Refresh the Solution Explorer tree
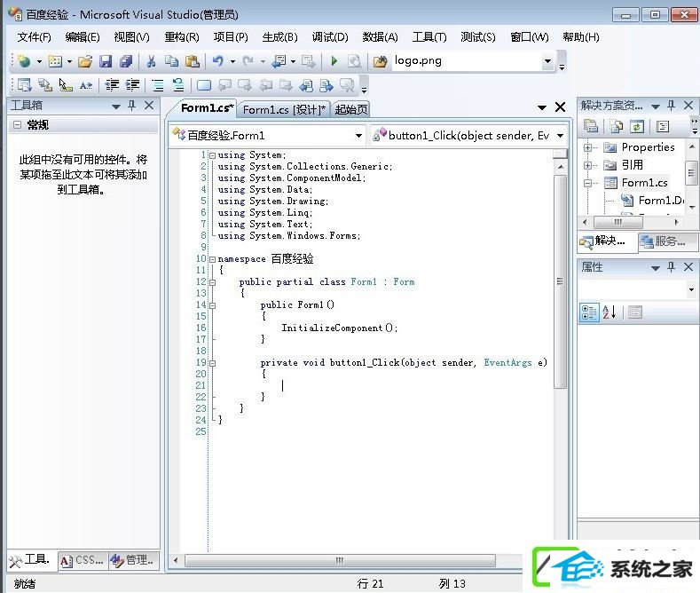Image resolution: width=700 pixels, height=593 pixels. [637, 126]
